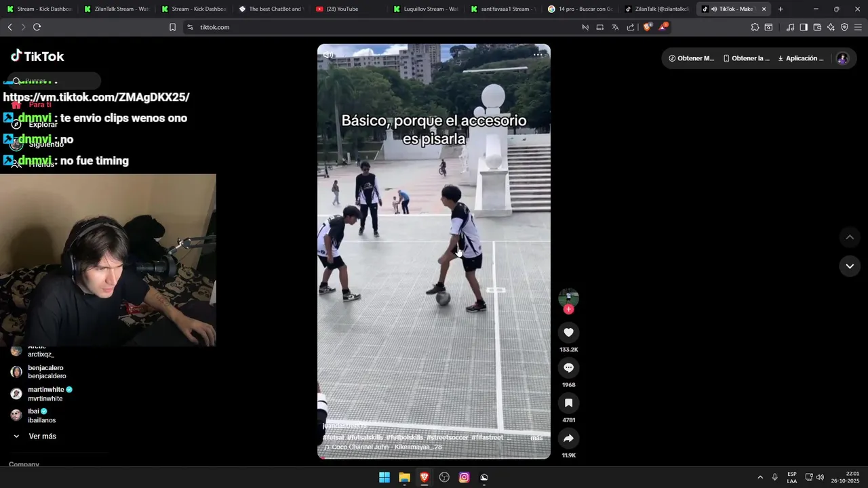
Task: Close the active TikTok - Make tab
Action: pos(764,9)
